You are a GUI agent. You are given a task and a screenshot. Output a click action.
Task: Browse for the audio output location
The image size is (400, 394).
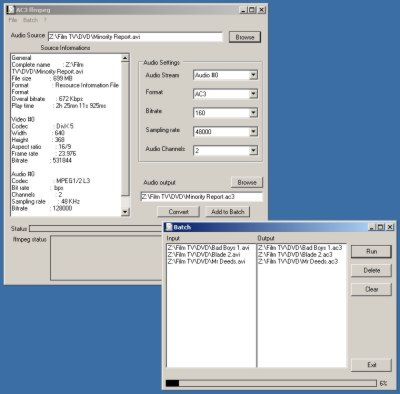247,182
